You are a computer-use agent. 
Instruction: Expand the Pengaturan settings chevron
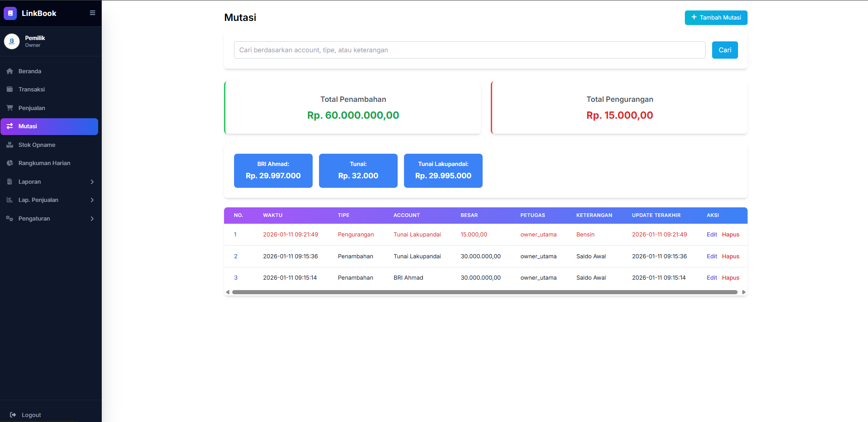click(x=92, y=219)
